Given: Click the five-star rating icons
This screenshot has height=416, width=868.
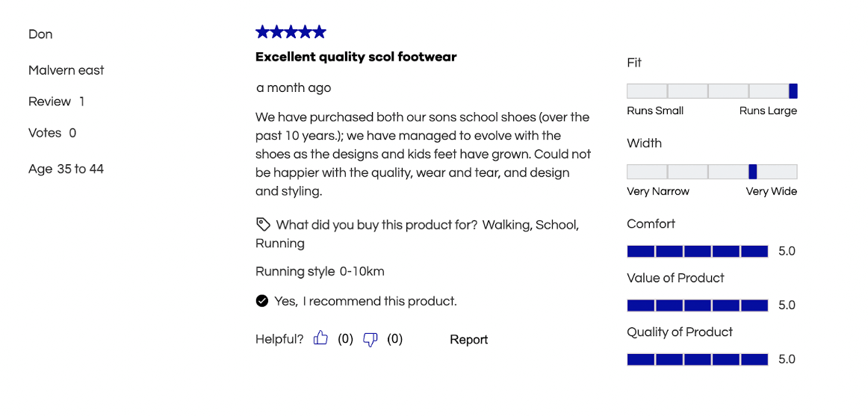Looking at the screenshot, I should [291, 32].
